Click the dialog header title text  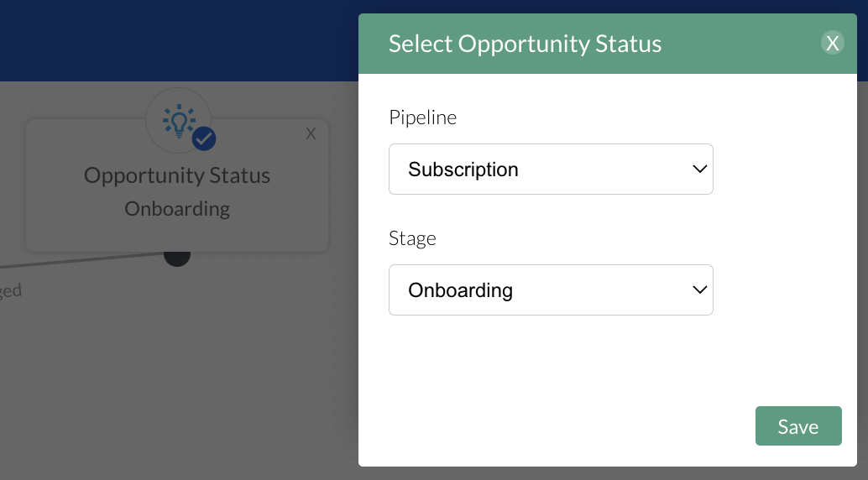[525, 44]
